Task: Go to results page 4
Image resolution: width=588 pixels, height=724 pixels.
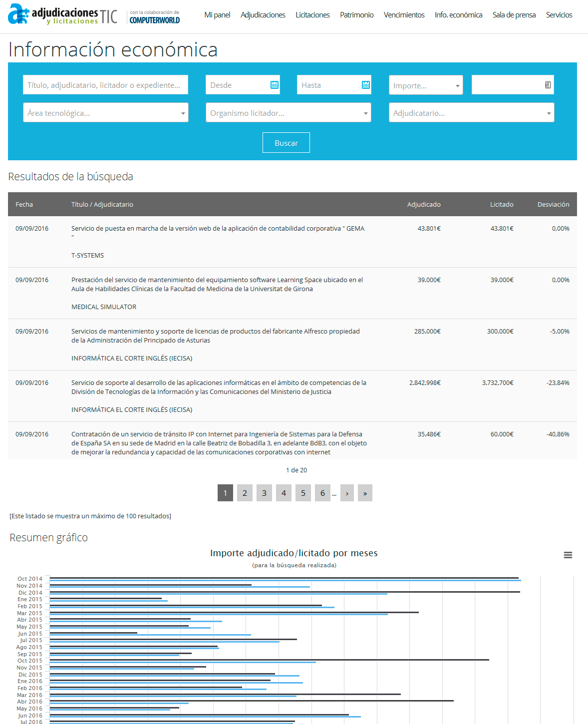Action: click(x=284, y=493)
